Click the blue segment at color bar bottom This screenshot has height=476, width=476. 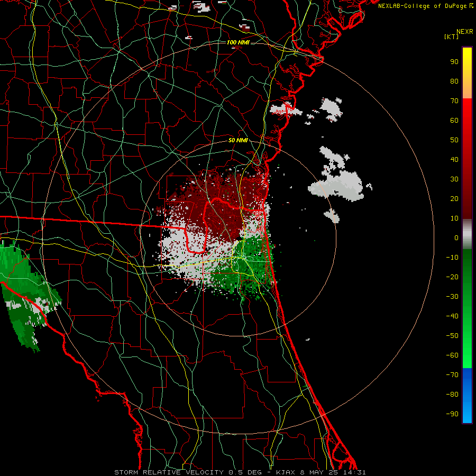[x=467, y=395]
